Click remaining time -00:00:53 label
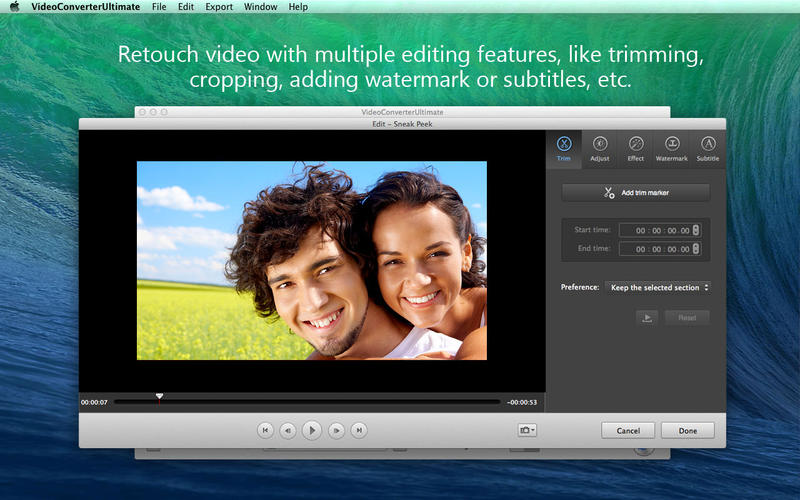The image size is (800, 500). click(522, 402)
